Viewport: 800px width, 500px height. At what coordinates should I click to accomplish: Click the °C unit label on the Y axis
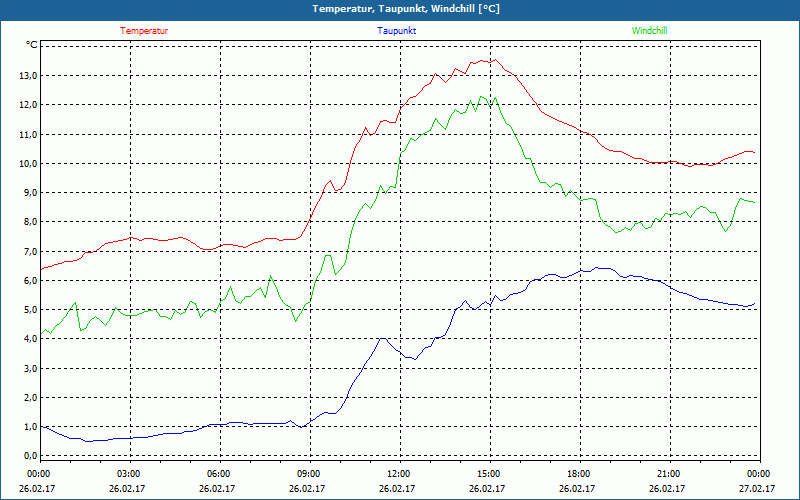point(32,45)
